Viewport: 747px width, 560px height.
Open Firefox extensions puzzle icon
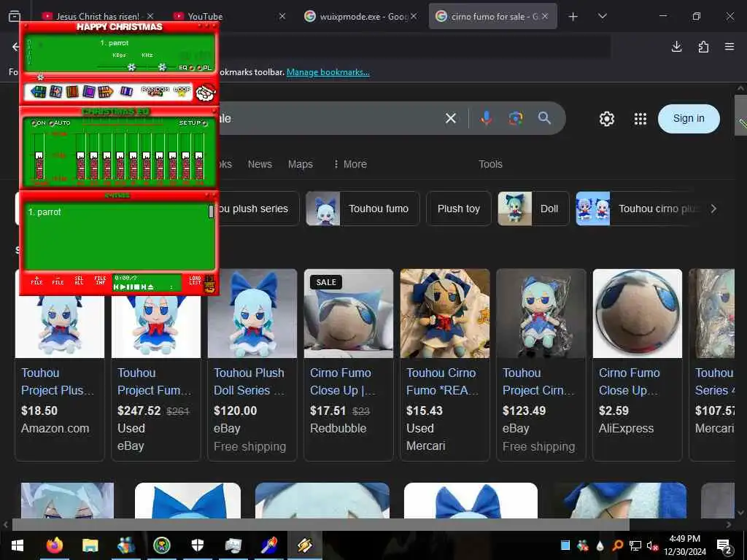click(x=703, y=47)
